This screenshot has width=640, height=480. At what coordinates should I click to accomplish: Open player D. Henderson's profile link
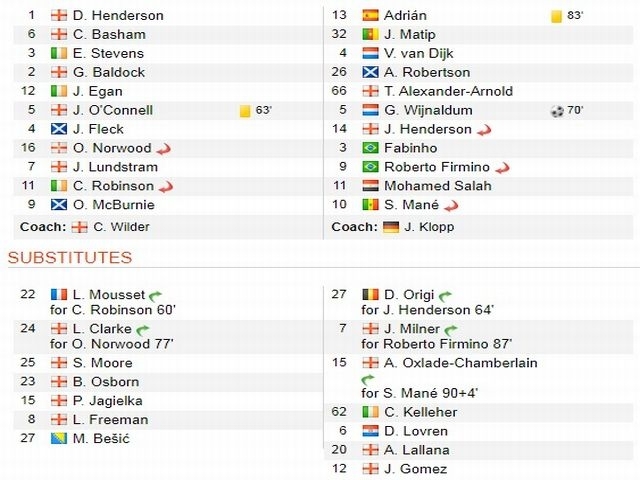(118, 16)
